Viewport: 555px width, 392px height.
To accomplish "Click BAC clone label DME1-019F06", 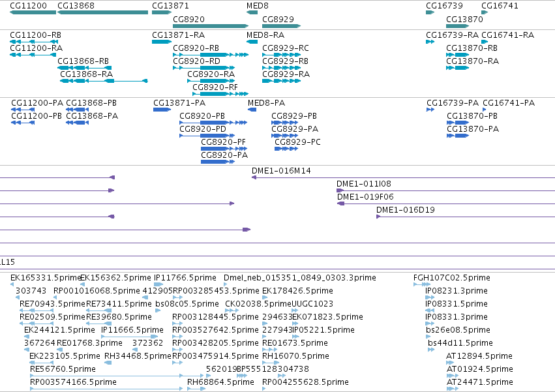I will coord(365,197).
